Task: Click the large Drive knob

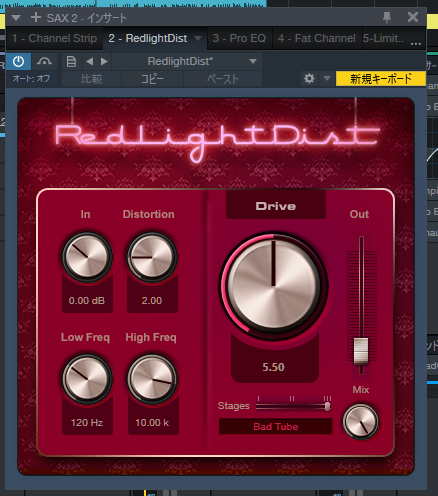Action: (273, 286)
